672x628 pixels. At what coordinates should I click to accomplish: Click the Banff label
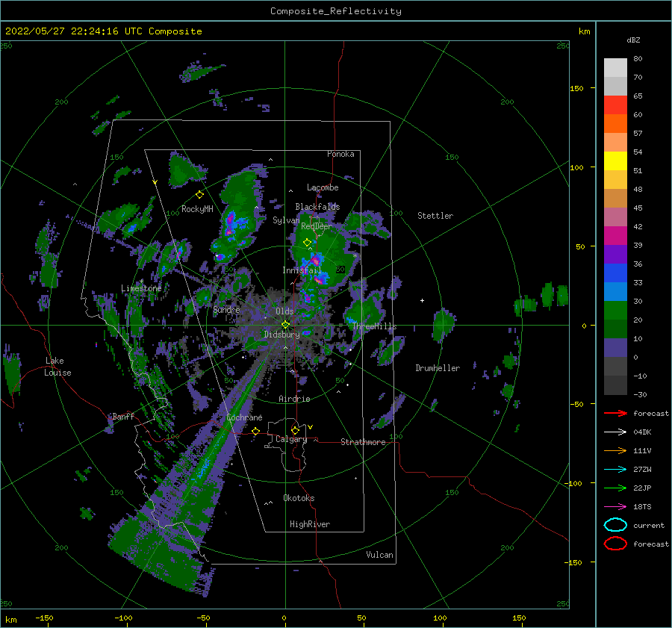click(123, 416)
